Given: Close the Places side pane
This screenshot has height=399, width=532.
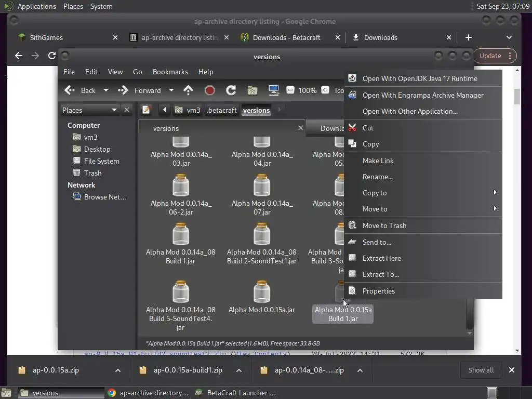Looking at the screenshot, I should click(x=127, y=110).
